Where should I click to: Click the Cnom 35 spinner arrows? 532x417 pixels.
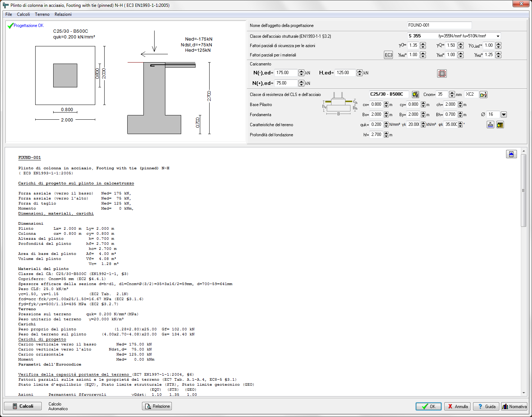[452, 95]
